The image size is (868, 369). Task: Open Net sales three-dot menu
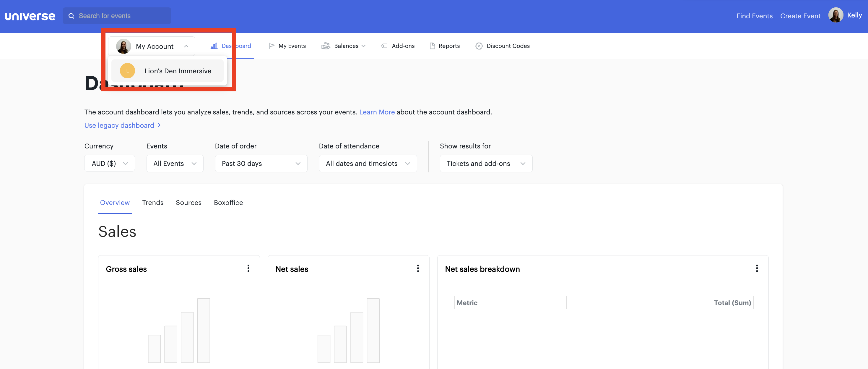coord(418,268)
